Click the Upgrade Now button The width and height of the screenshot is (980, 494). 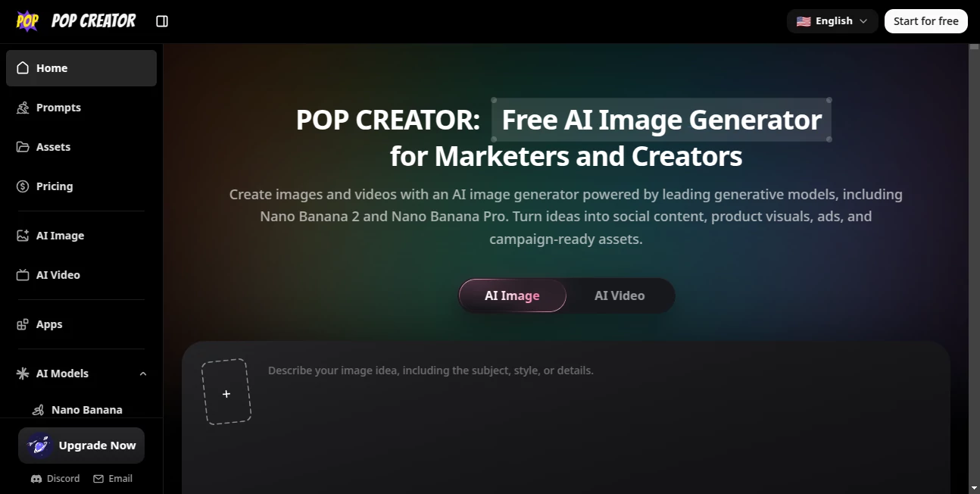point(81,446)
